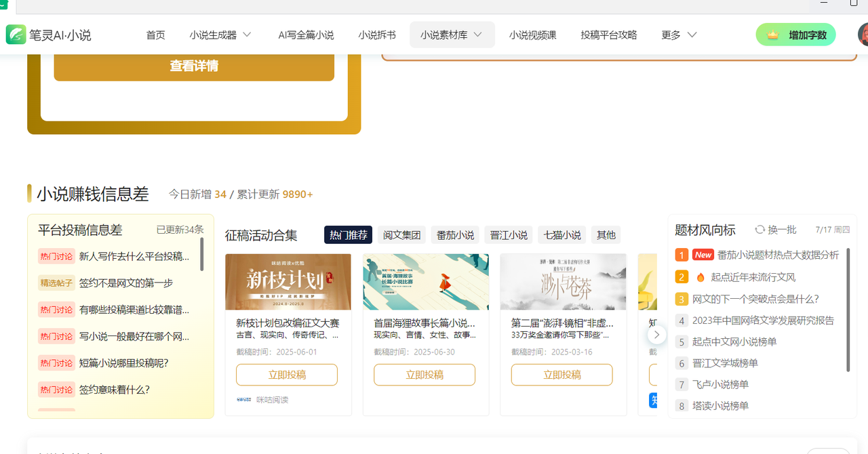This screenshot has height=454, width=868.
Task: Click the 新枝计划包改编征文大赛 title
Action: point(288,323)
